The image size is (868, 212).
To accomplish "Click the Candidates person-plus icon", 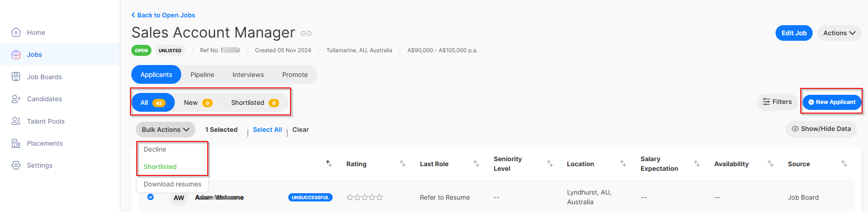I will pos(16,98).
